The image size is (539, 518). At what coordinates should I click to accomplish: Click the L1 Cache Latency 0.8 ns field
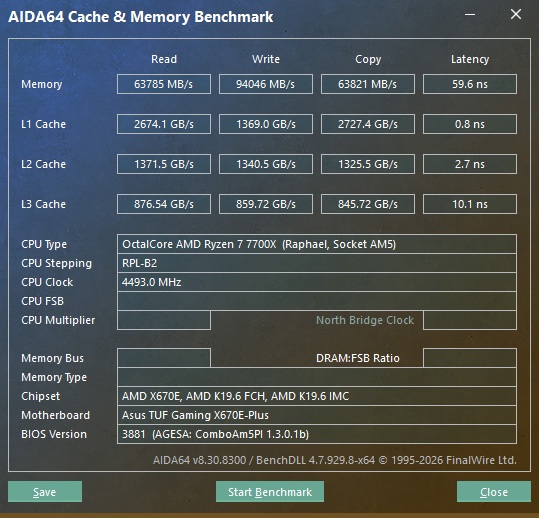coord(470,124)
